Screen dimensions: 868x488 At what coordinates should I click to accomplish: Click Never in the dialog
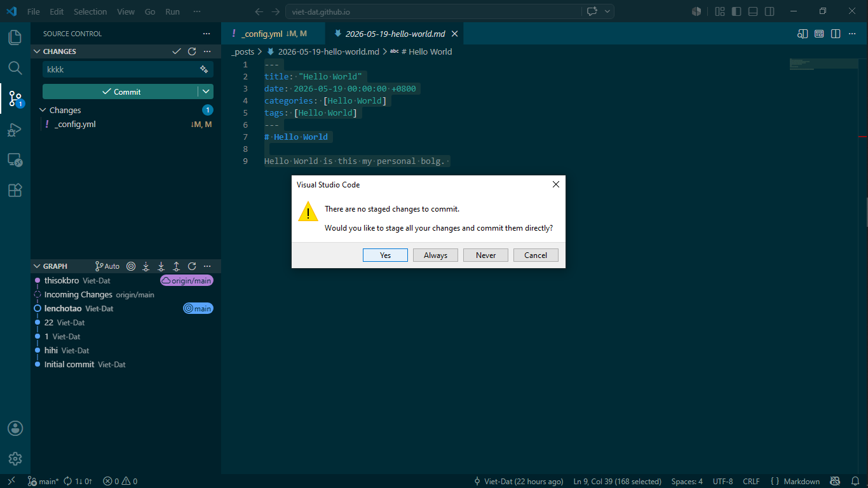[x=485, y=255]
